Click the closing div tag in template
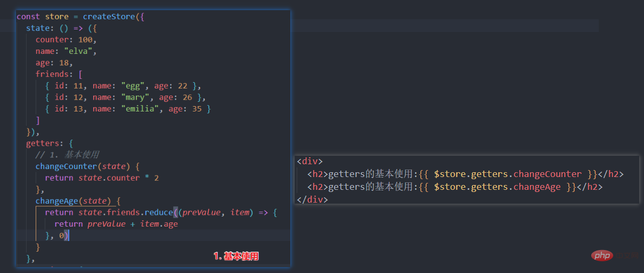Image resolution: width=644 pixels, height=273 pixels. tap(312, 199)
